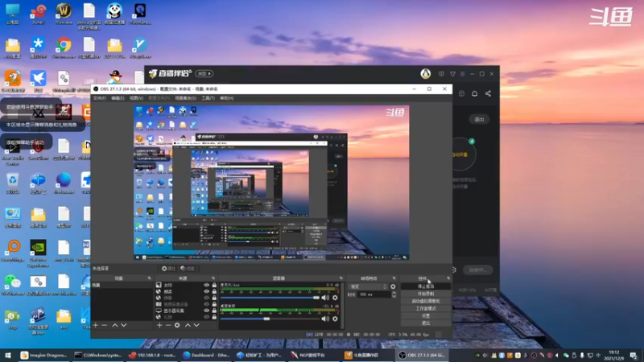Toggle visibility of 显示器采集 source
The width and height of the screenshot is (644, 362).
tap(207, 311)
